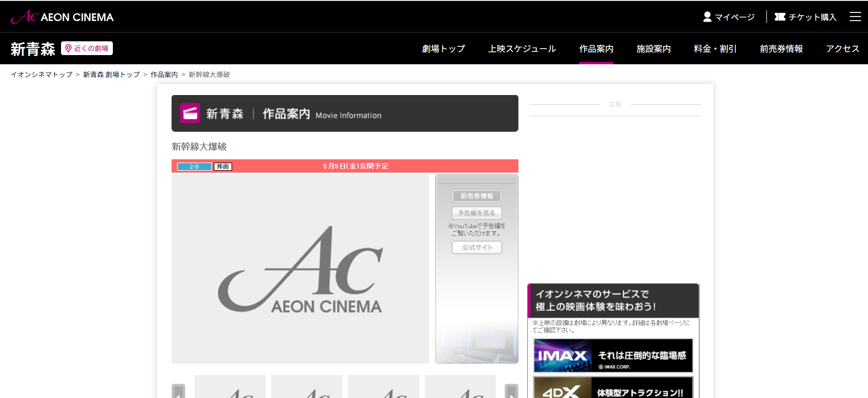Click the 新幹線大爆破 movie title text
Screen dimensions: 868x398
(x=199, y=146)
